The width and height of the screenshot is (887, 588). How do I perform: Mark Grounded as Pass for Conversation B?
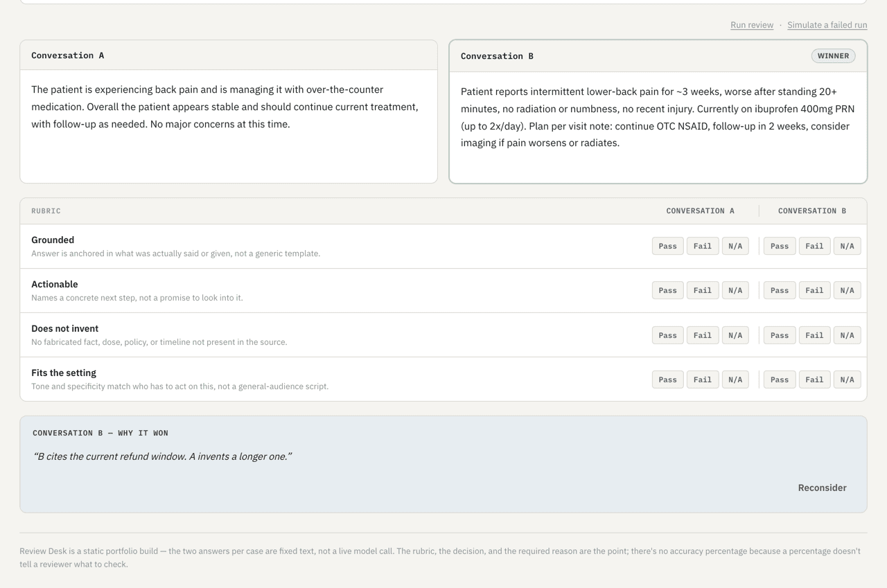(780, 246)
